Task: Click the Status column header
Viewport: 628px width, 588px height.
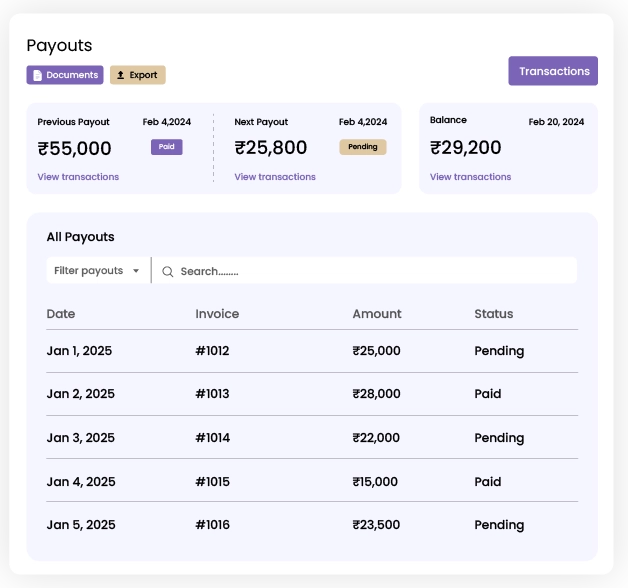Action: [494, 314]
